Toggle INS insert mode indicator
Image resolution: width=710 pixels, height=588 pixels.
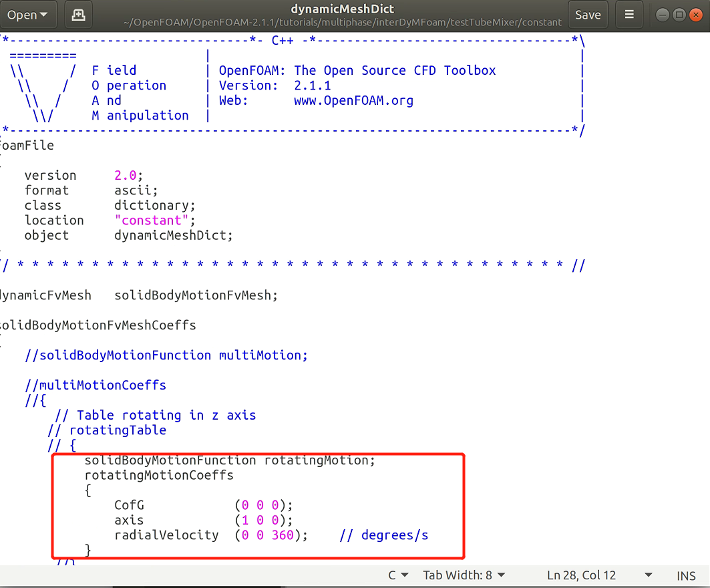point(686,575)
